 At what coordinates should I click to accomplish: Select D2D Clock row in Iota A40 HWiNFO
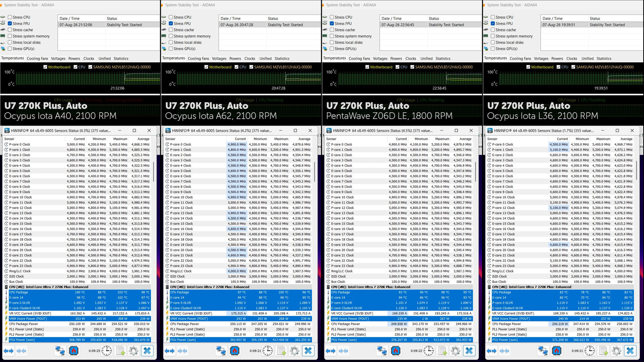click(x=77, y=276)
